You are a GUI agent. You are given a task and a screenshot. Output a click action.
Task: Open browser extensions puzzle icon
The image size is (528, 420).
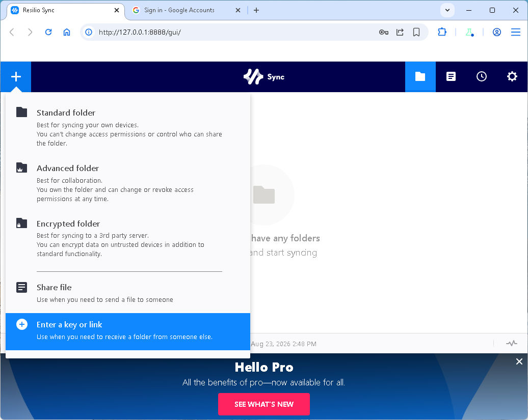[x=442, y=32]
